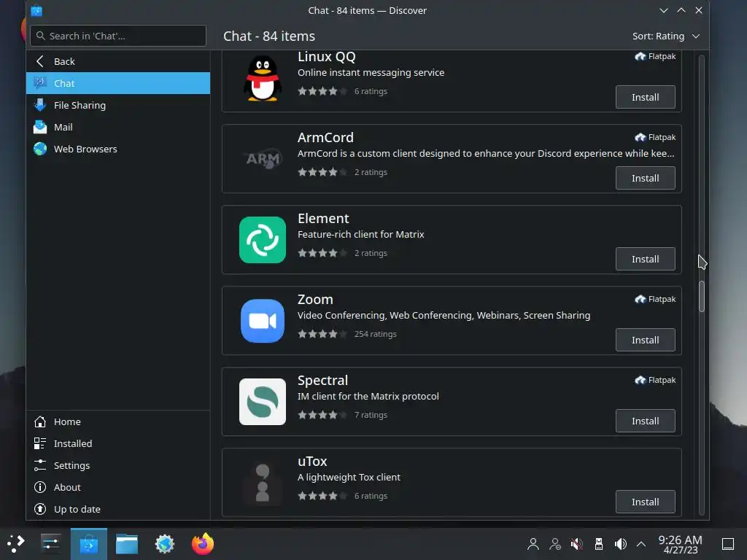Install Element
The height and width of the screenshot is (560, 747).
tap(645, 259)
